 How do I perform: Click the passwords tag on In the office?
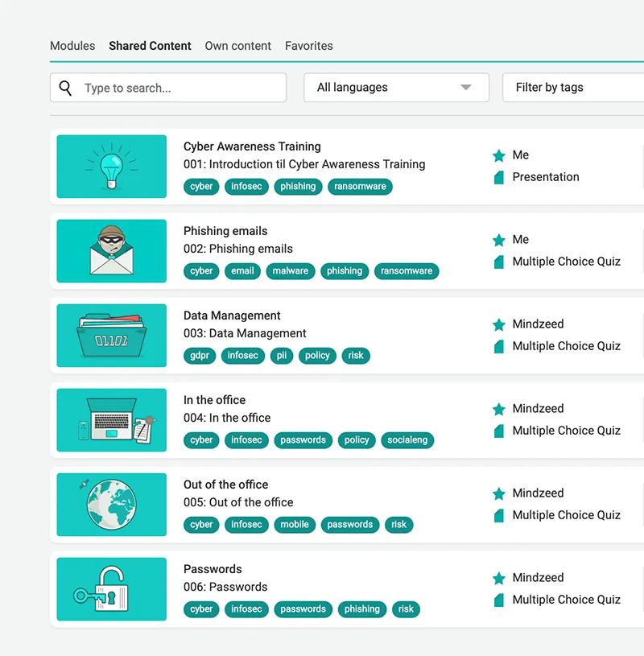coord(303,439)
